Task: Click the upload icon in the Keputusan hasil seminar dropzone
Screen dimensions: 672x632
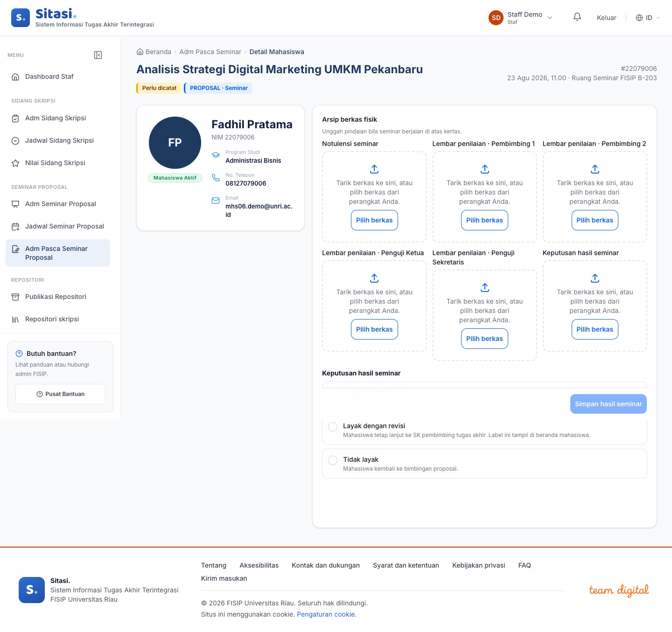Action: point(595,278)
